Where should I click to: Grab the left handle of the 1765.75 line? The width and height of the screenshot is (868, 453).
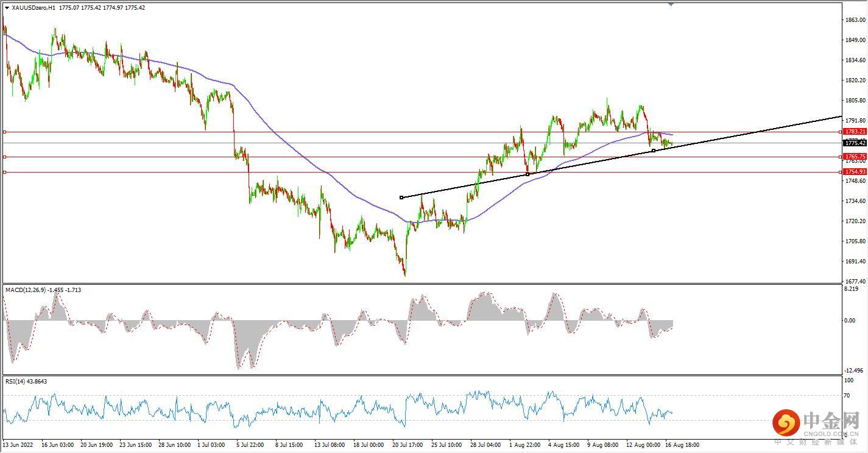coord(5,157)
